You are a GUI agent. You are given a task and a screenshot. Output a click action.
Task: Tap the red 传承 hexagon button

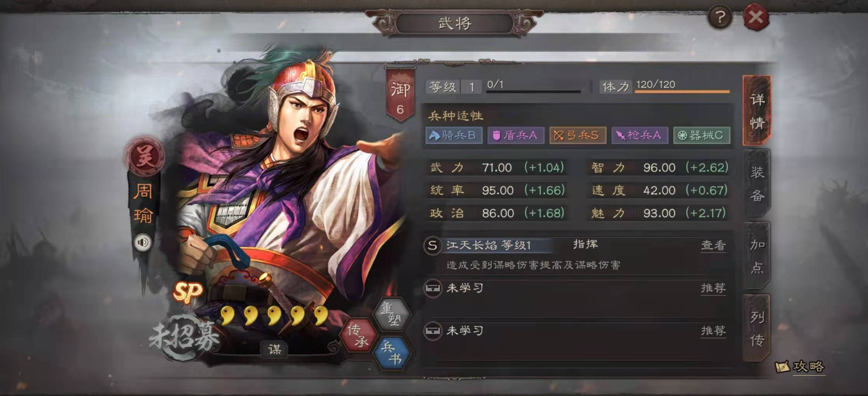(x=359, y=335)
